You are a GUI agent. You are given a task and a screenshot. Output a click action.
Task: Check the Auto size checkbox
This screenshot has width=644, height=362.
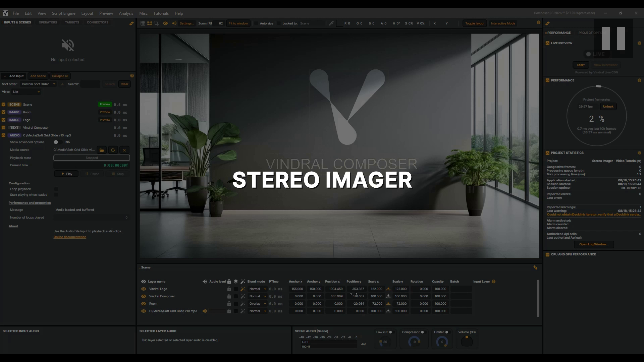(257, 23)
